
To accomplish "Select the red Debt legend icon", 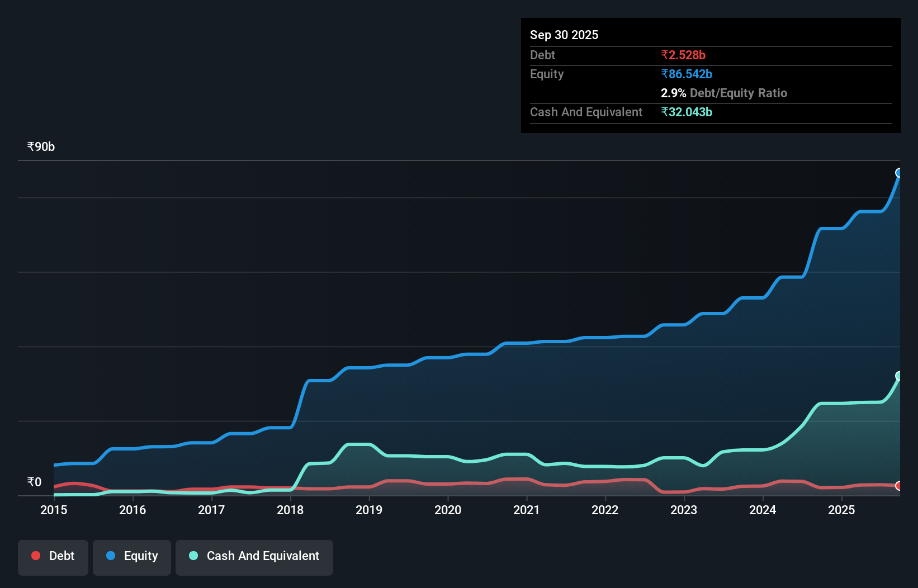I will (35, 556).
